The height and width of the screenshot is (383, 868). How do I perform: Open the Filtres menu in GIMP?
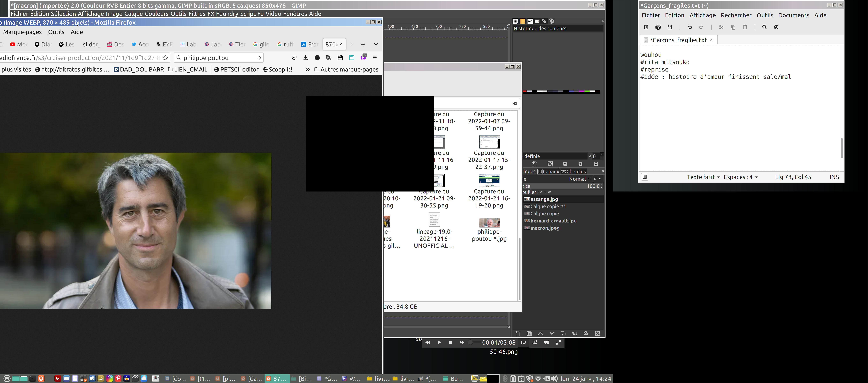(197, 14)
